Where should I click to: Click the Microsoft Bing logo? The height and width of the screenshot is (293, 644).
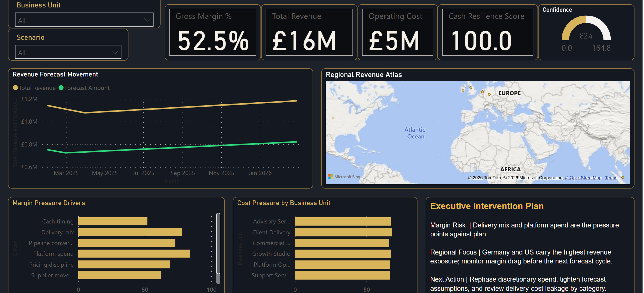tap(344, 177)
